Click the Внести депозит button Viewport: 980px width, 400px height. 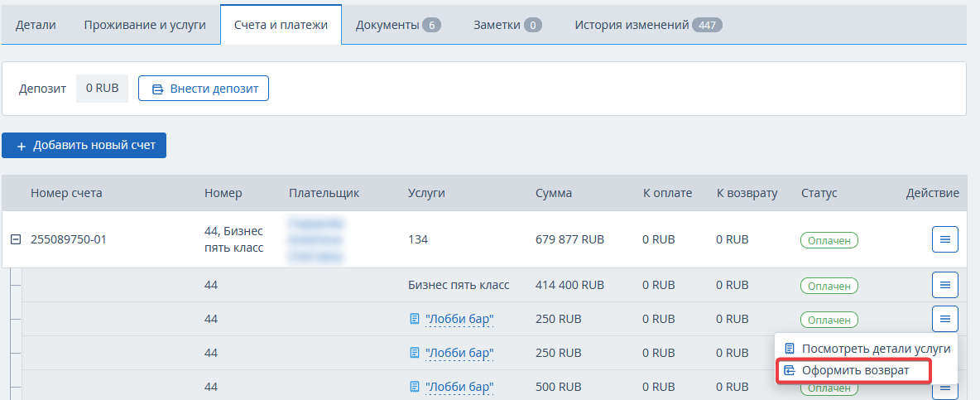[203, 89]
